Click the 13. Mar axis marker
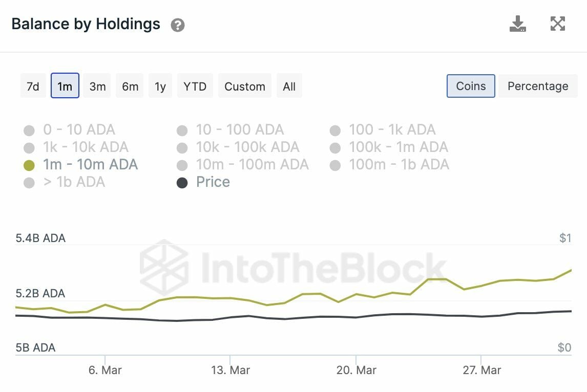 point(230,369)
